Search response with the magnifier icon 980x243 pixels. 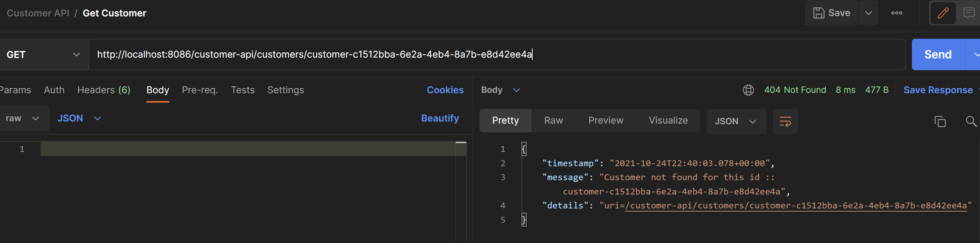[971, 121]
